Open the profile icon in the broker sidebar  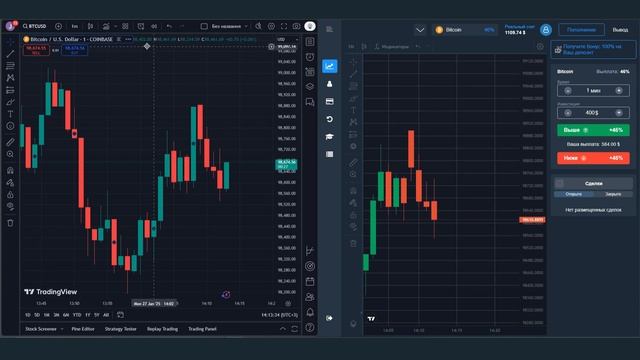tap(329, 84)
